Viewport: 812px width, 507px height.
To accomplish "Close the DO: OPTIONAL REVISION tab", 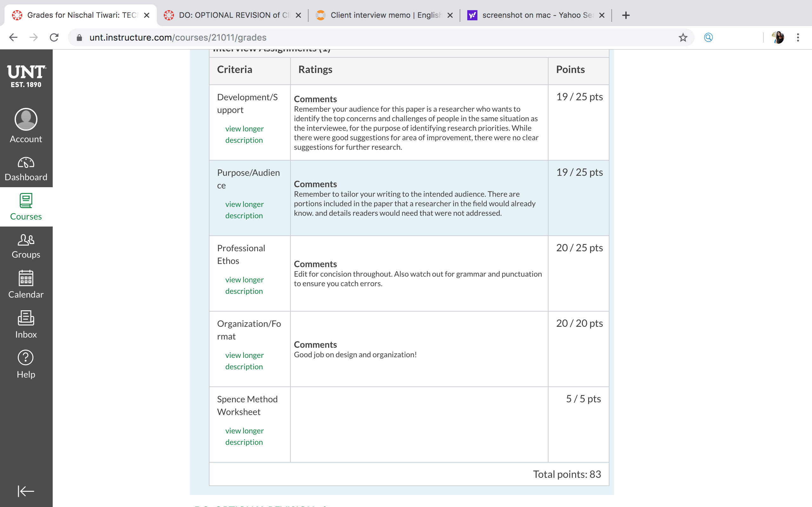I will (298, 15).
